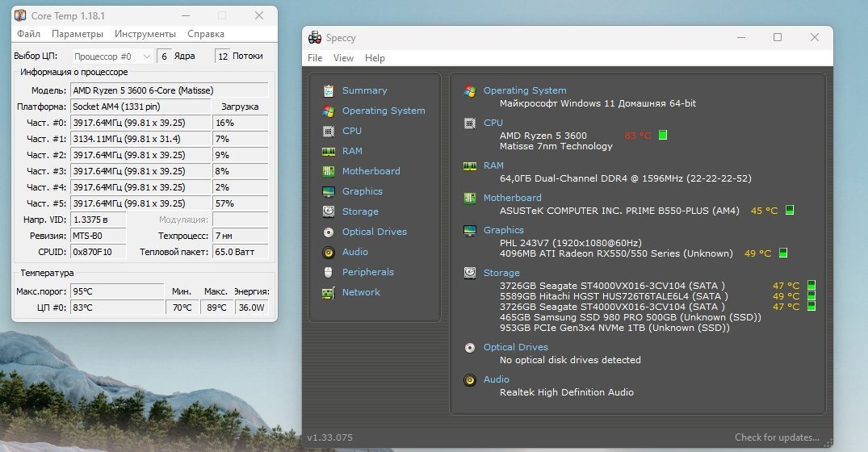Open the Operating System heading link in summary
Image resolution: width=868 pixels, height=452 pixels.
(525, 90)
